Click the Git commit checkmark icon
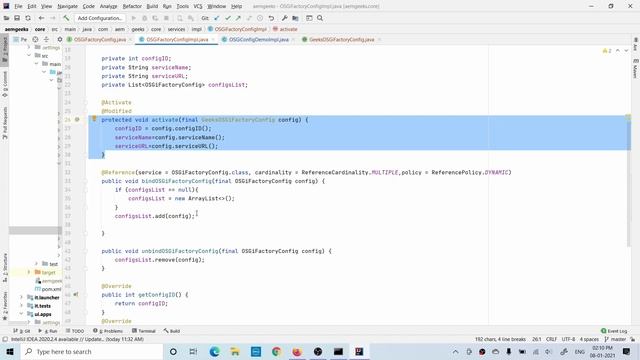 coord(228,18)
